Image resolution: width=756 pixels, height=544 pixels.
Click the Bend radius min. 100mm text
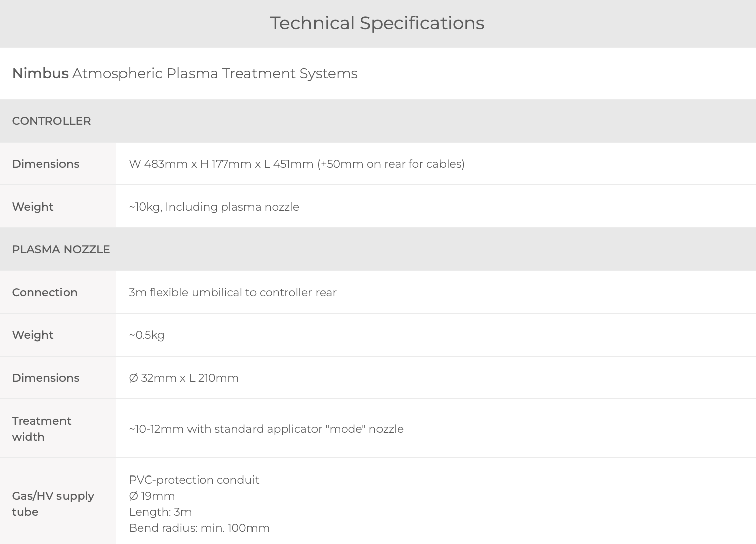200,528
